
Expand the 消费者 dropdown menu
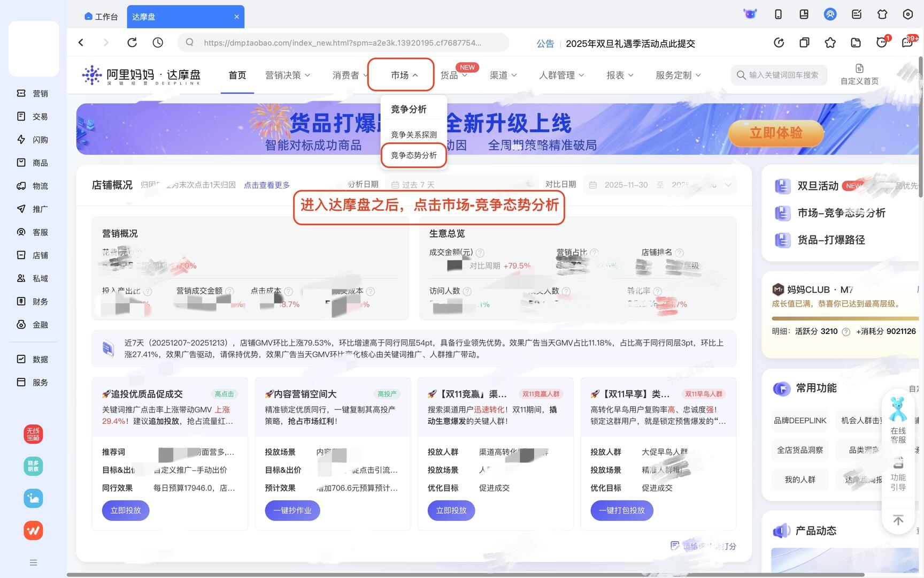click(x=350, y=75)
